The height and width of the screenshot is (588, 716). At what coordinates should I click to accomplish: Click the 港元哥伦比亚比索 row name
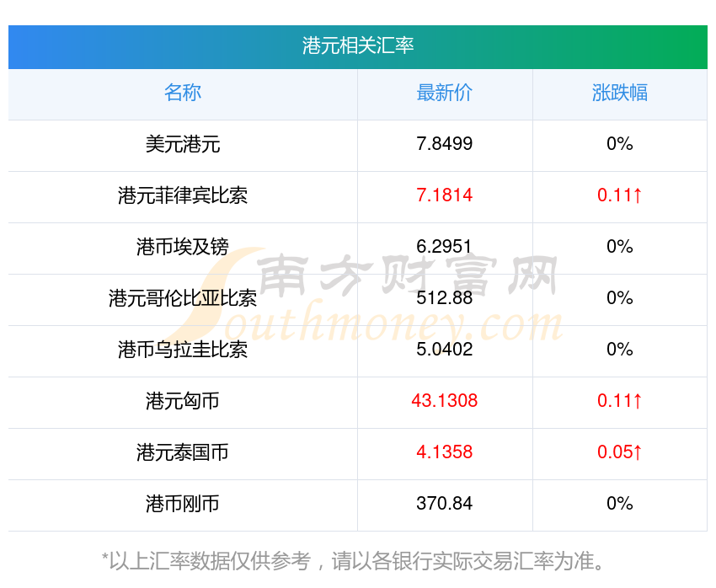[x=183, y=298]
